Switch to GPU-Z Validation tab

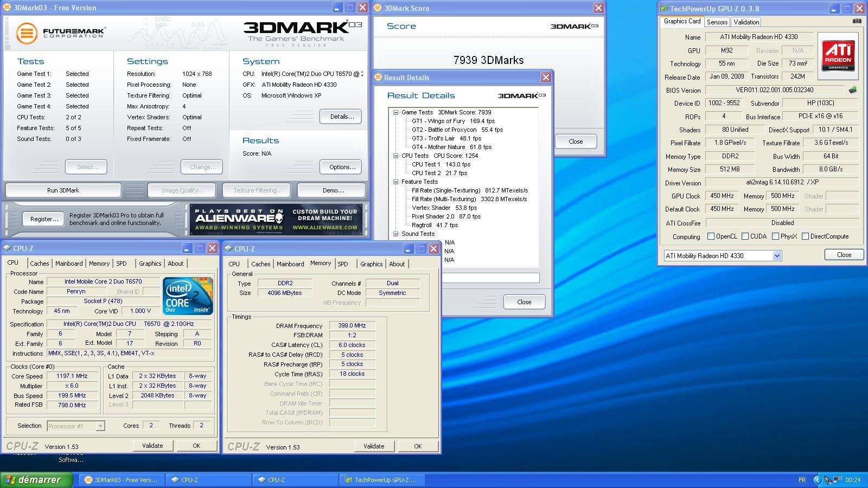[x=746, y=22]
